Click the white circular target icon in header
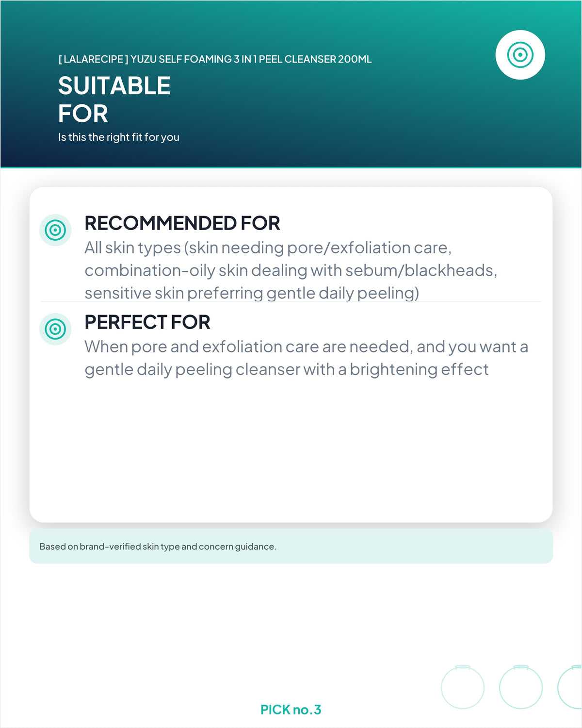The width and height of the screenshot is (582, 728). 520,55
